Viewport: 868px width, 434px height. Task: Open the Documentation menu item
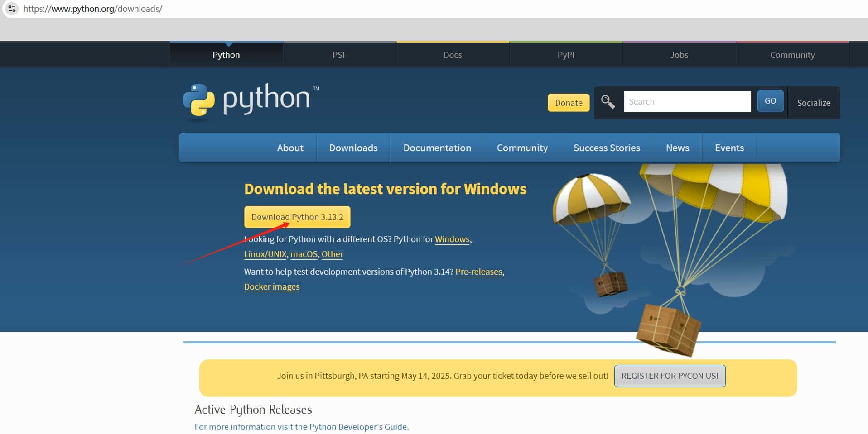click(x=437, y=148)
